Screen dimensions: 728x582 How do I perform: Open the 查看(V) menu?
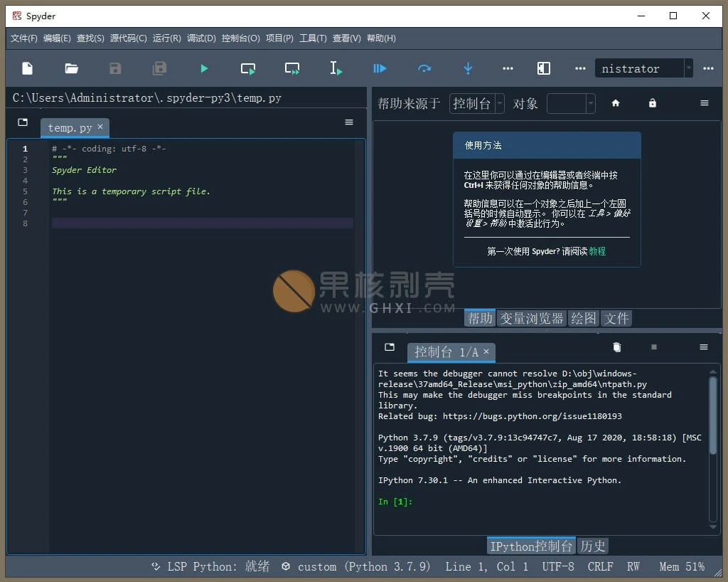point(347,38)
